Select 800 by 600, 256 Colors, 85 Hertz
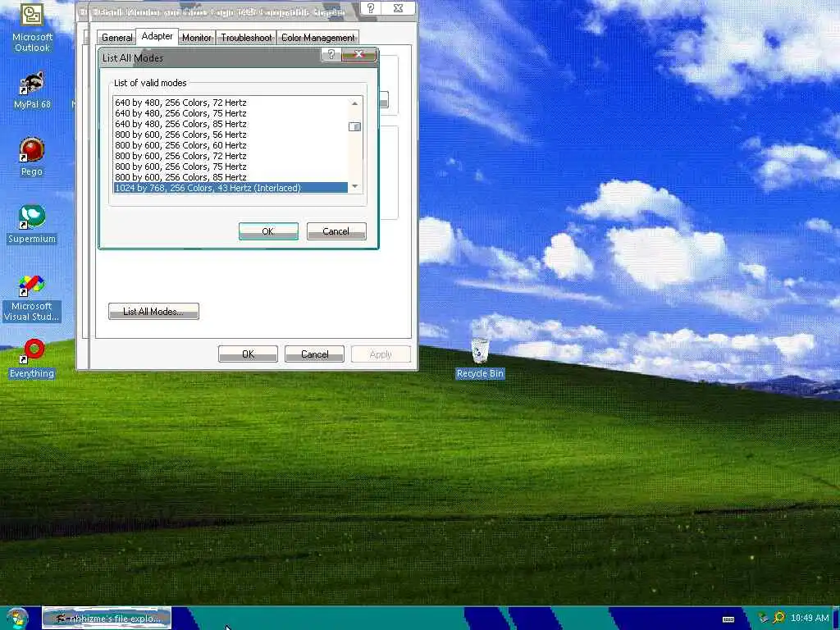Viewport: 840px width, 630px height. pyautogui.click(x=231, y=177)
